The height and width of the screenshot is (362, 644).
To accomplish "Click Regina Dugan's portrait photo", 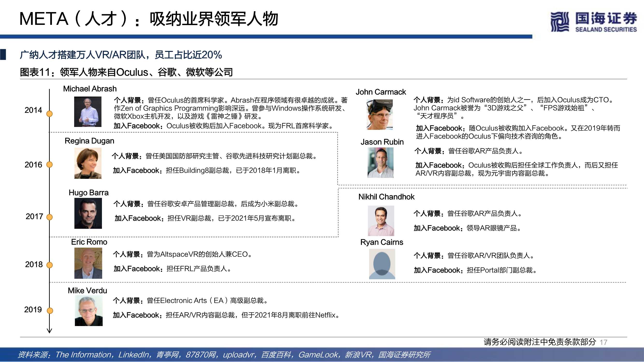I will point(88,163).
